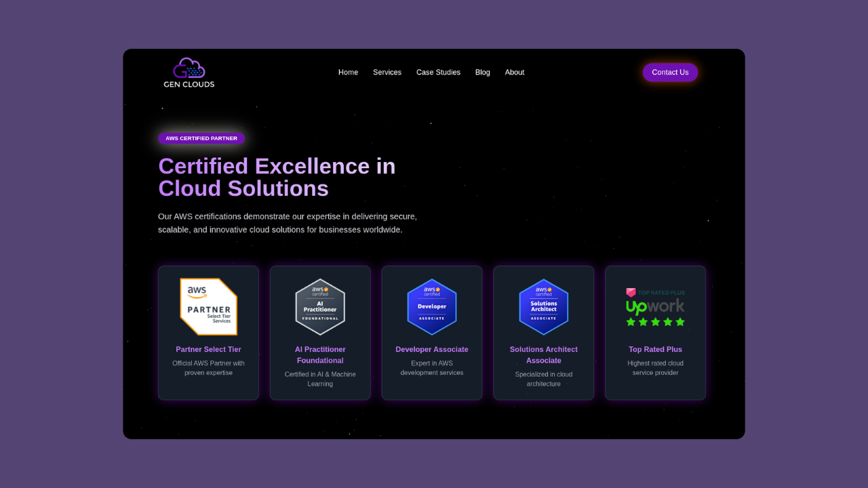Go to the Home menu item

[x=349, y=73]
